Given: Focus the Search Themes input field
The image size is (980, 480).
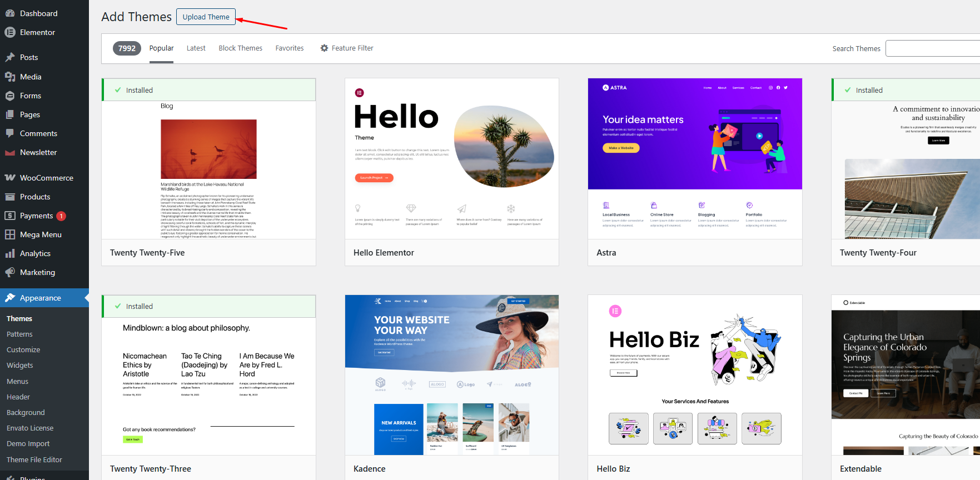Looking at the screenshot, I should [932, 48].
